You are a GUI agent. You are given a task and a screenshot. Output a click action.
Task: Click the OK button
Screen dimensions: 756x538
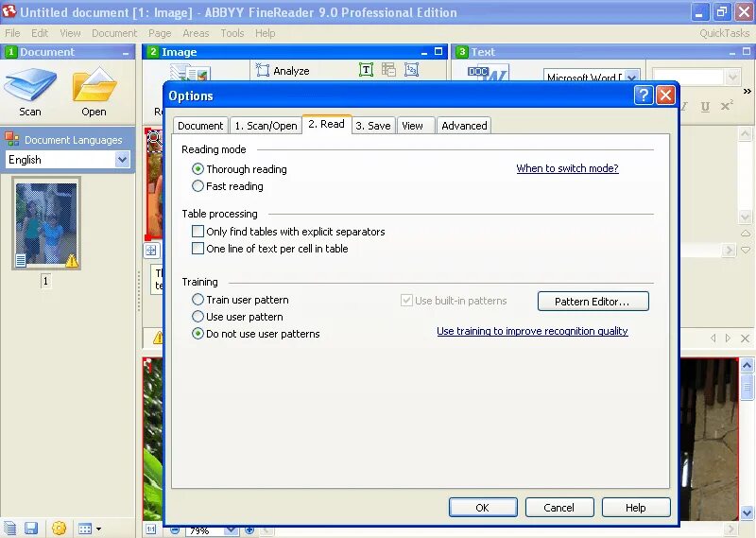(483, 507)
